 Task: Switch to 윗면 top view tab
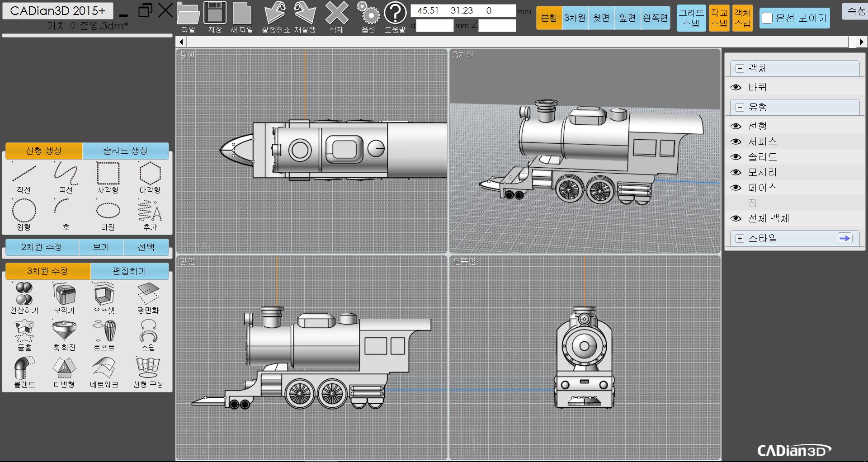click(601, 18)
